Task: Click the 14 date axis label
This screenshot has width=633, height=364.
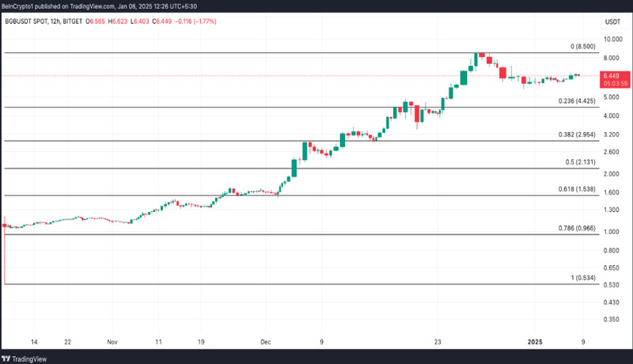Action: click(34, 342)
